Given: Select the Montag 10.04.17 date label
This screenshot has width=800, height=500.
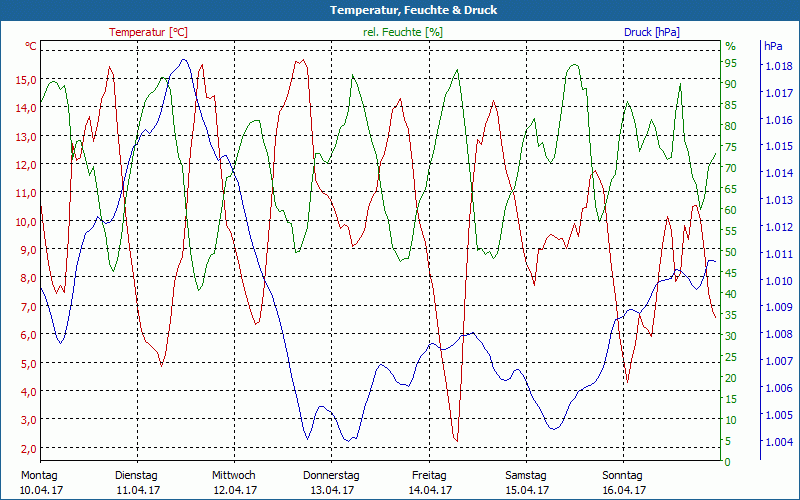Looking at the screenshot, I should (x=41, y=483).
